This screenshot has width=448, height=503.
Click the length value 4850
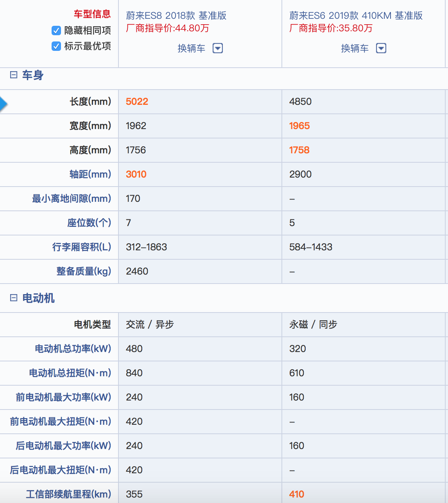(300, 101)
